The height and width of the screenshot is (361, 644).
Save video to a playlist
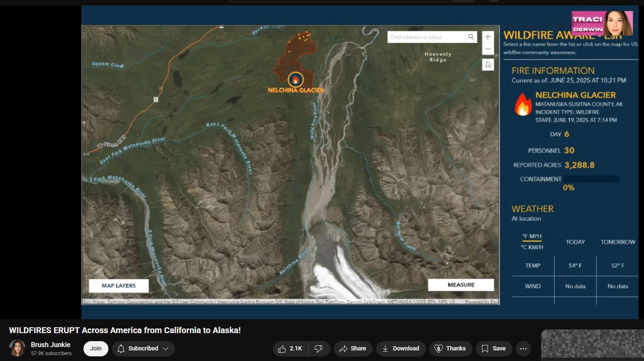(494, 349)
